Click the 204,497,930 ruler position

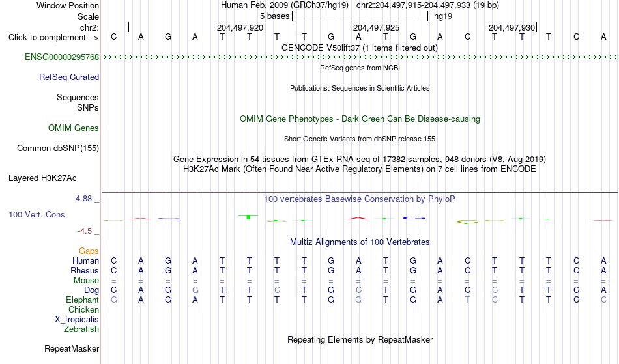pyautogui.click(x=512, y=27)
